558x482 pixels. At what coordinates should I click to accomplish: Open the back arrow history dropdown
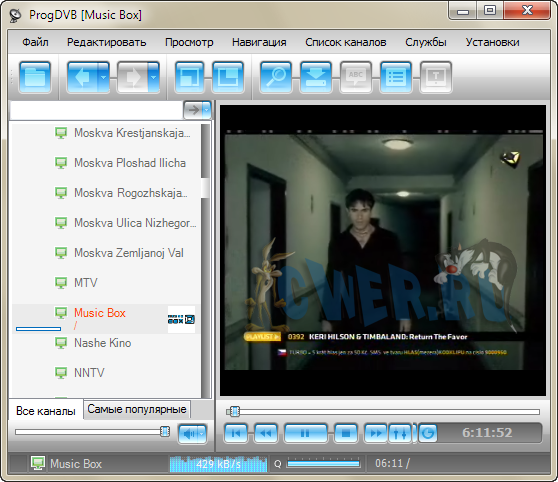click(104, 77)
